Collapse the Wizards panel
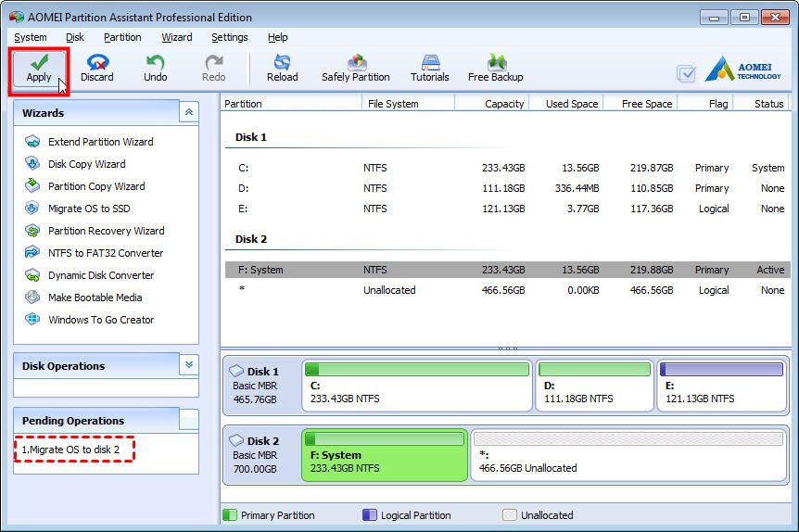The width and height of the screenshot is (799, 532). pyautogui.click(x=188, y=112)
